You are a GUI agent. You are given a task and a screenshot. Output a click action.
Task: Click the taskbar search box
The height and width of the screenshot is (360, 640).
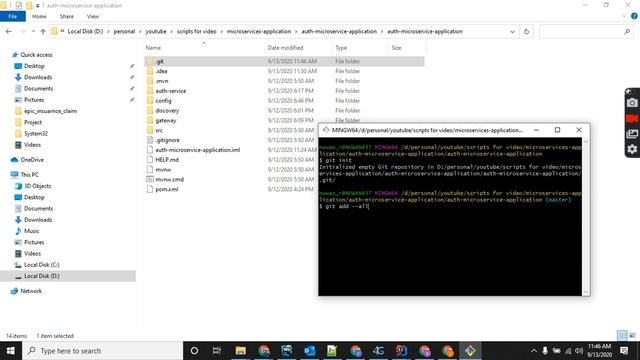pyautogui.click(x=102, y=351)
